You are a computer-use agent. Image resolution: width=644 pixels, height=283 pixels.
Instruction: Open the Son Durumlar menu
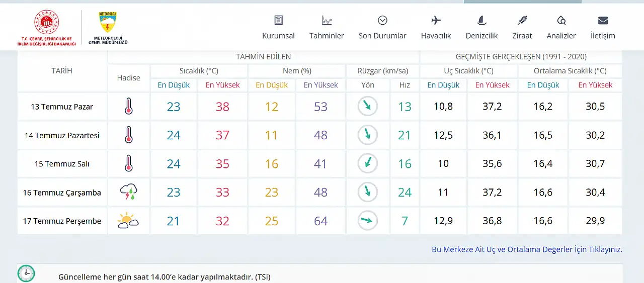pos(382,28)
